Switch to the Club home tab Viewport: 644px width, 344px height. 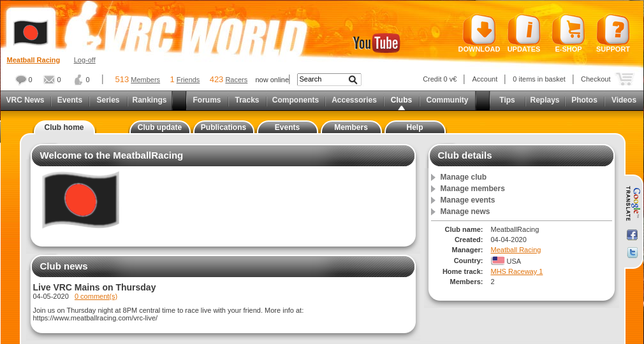point(64,127)
